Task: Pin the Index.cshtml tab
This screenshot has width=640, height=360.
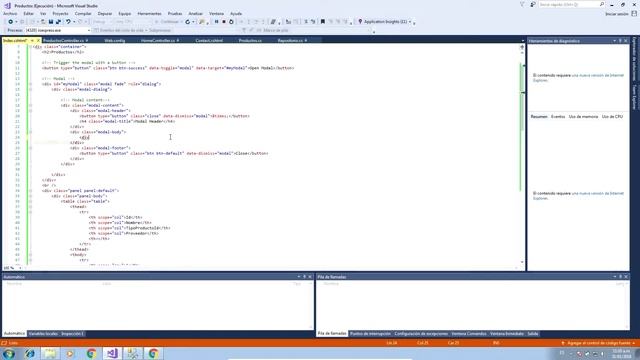Action: pos(32,40)
